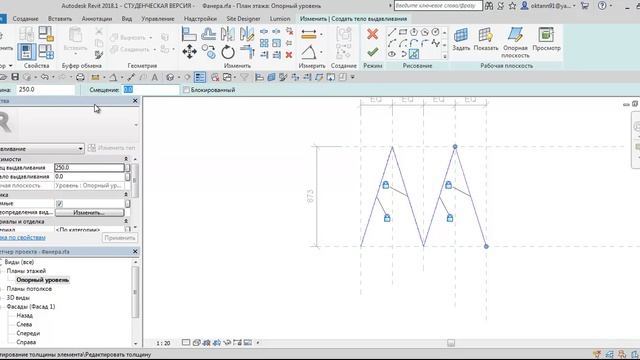Close the project browser panel

point(135,251)
